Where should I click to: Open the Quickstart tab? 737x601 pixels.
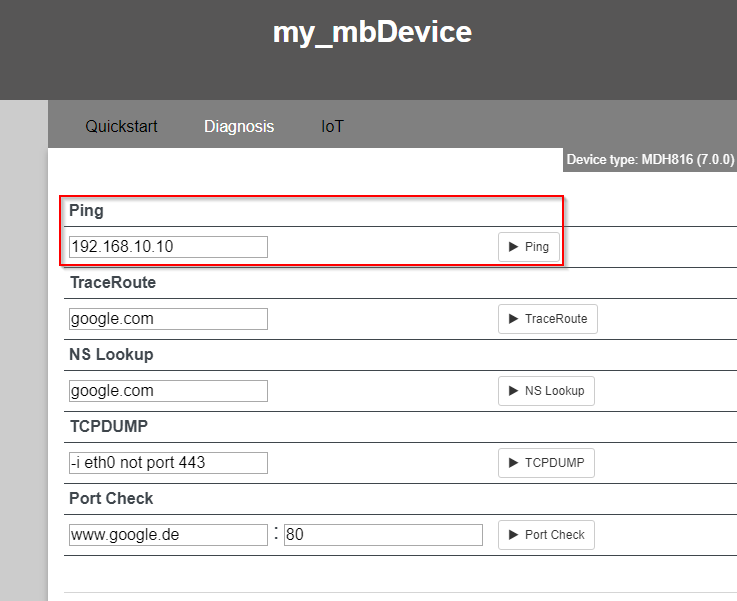point(121,126)
